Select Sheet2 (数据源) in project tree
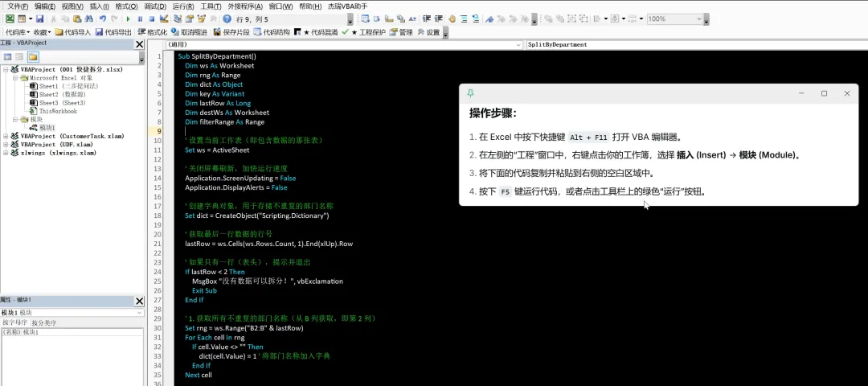Image resolution: width=868 pixels, height=386 pixels. (x=62, y=95)
